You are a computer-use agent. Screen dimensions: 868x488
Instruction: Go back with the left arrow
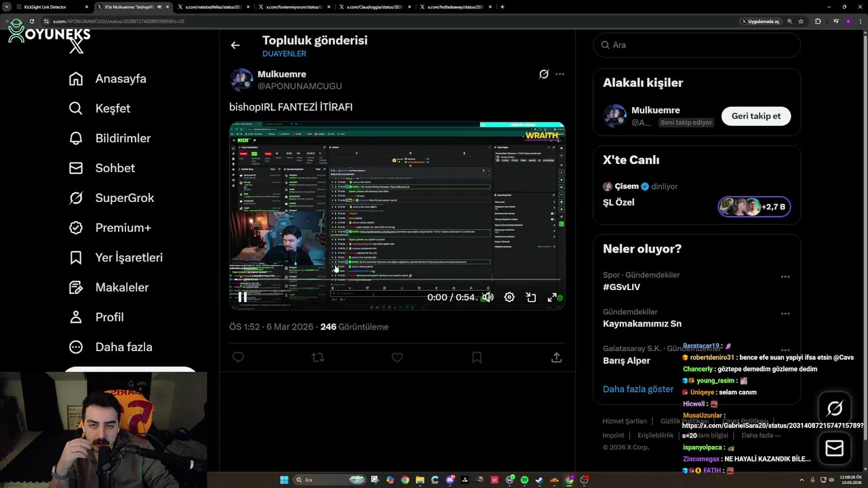(235, 45)
